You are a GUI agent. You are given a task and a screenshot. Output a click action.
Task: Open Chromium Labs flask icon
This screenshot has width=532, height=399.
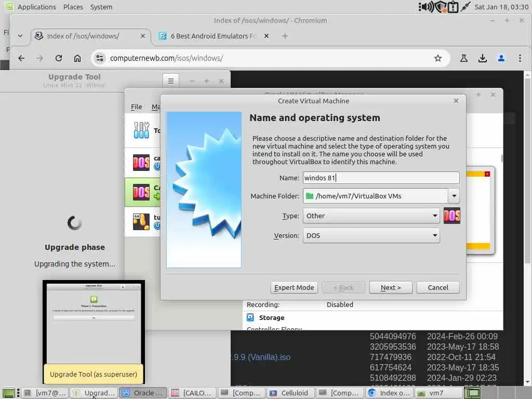pos(464,58)
